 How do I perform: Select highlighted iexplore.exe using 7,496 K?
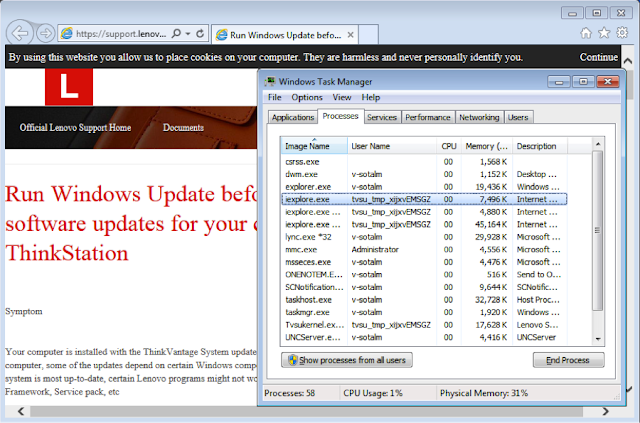424,199
